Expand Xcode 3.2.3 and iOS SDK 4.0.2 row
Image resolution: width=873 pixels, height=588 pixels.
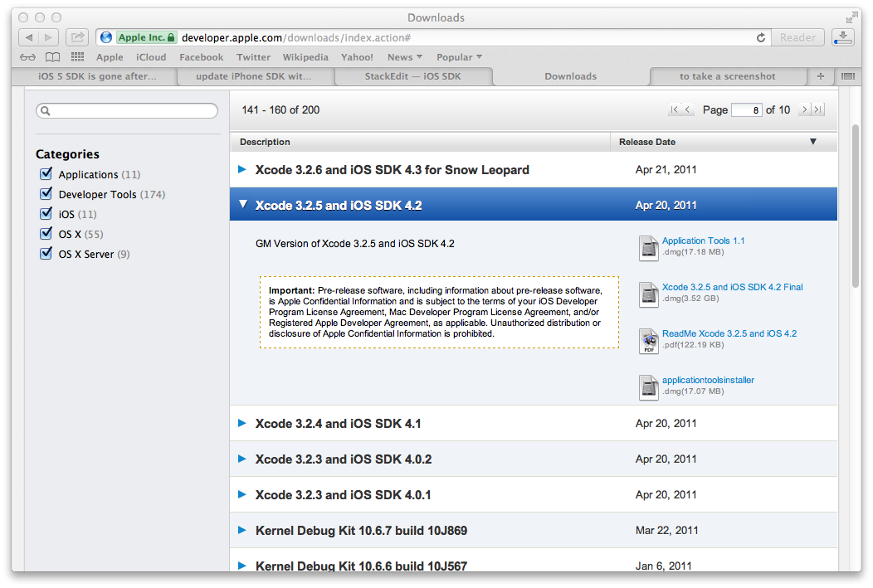[x=241, y=459]
